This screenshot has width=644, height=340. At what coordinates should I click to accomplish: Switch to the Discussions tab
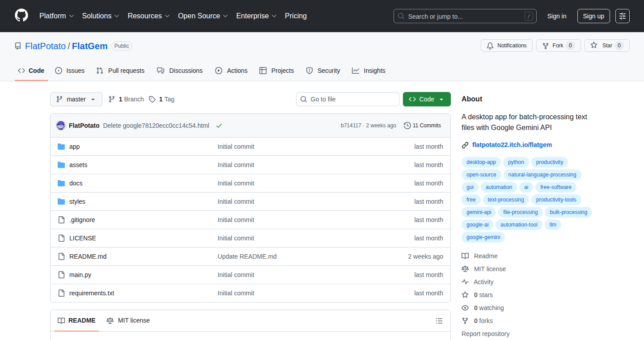(x=180, y=71)
